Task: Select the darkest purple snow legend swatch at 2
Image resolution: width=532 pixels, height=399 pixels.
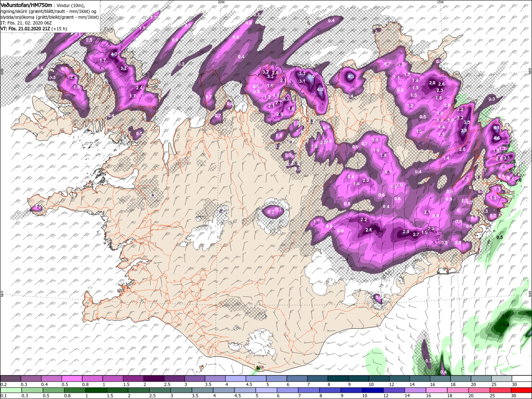Action: (153, 379)
